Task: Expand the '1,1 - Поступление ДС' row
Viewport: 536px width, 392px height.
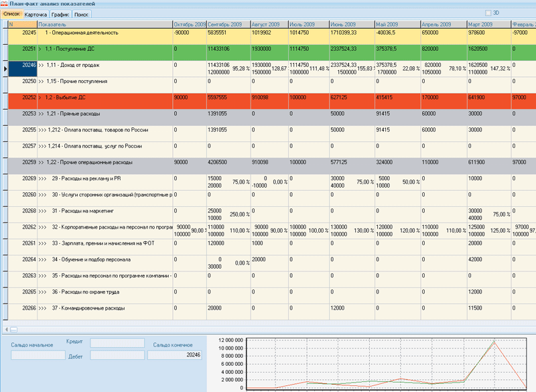Action: [x=40, y=49]
